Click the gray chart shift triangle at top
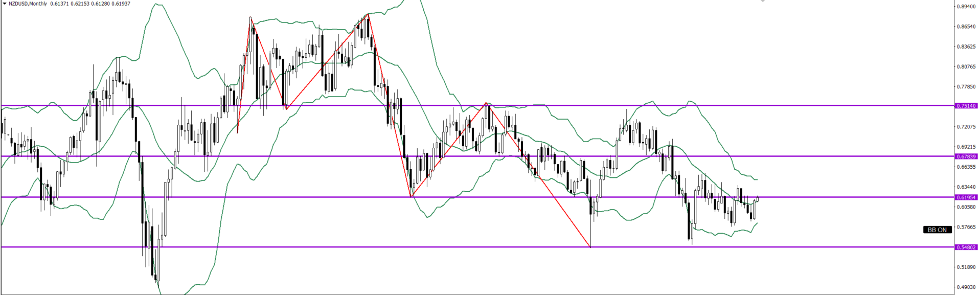Image resolution: width=980 pixels, height=295 pixels. pos(762,2)
